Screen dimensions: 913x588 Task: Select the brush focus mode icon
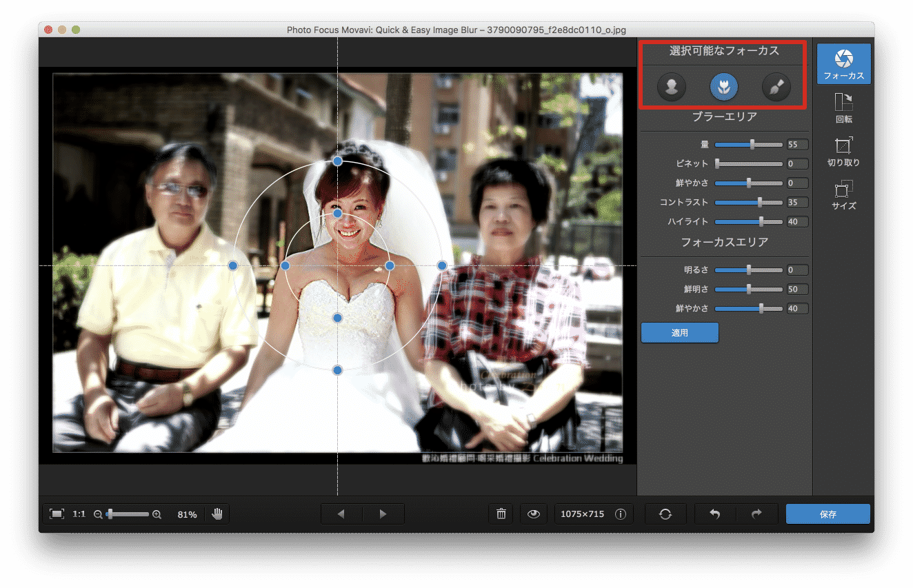pos(776,87)
